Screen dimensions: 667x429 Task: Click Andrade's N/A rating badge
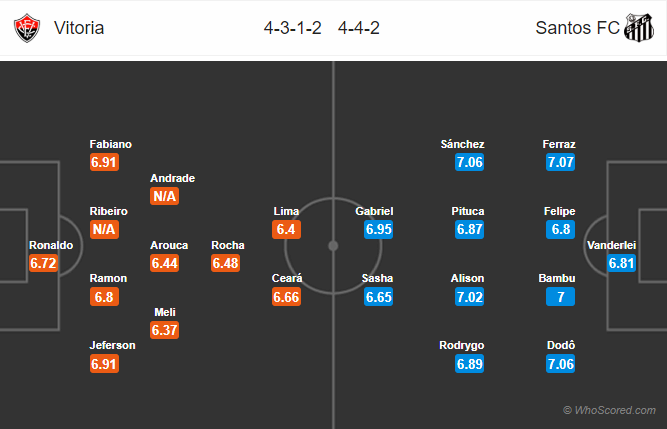coord(165,196)
